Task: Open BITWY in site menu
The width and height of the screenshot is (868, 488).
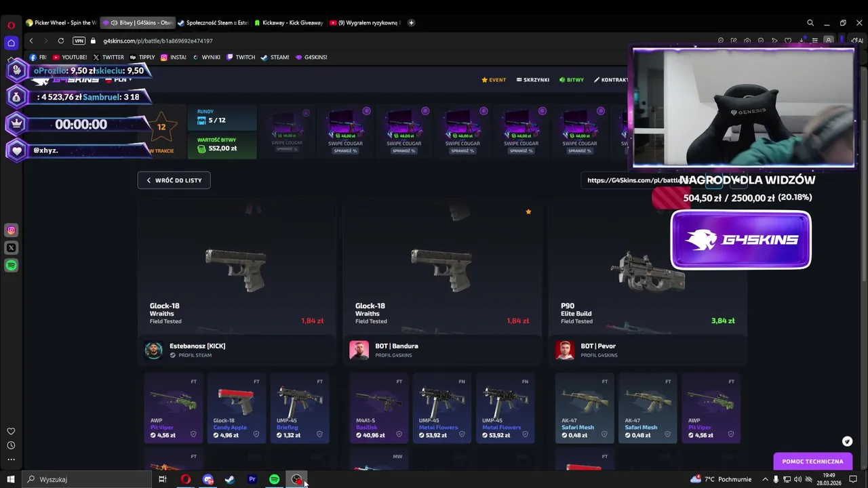Action: (572, 80)
